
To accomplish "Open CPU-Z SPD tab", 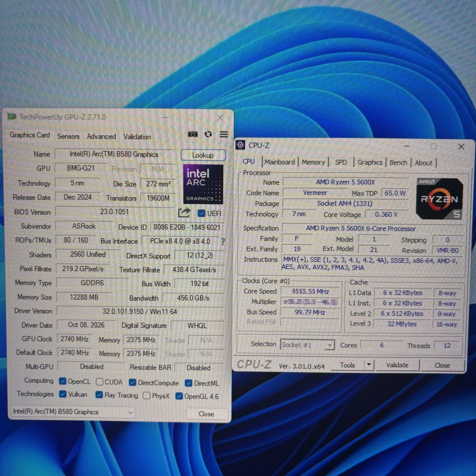I will pos(341,162).
